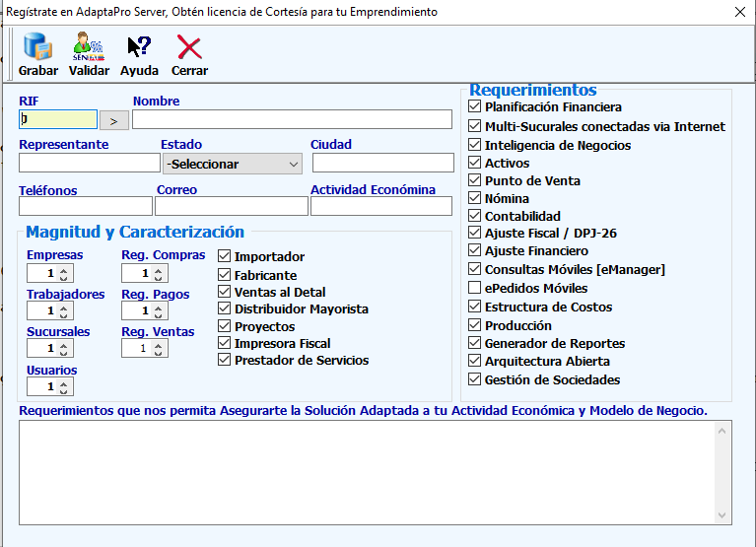This screenshot has width=756, height=547.
Task: Uncheck the Impresora Fiscal checkbox
Action: (x=224, y=343)
